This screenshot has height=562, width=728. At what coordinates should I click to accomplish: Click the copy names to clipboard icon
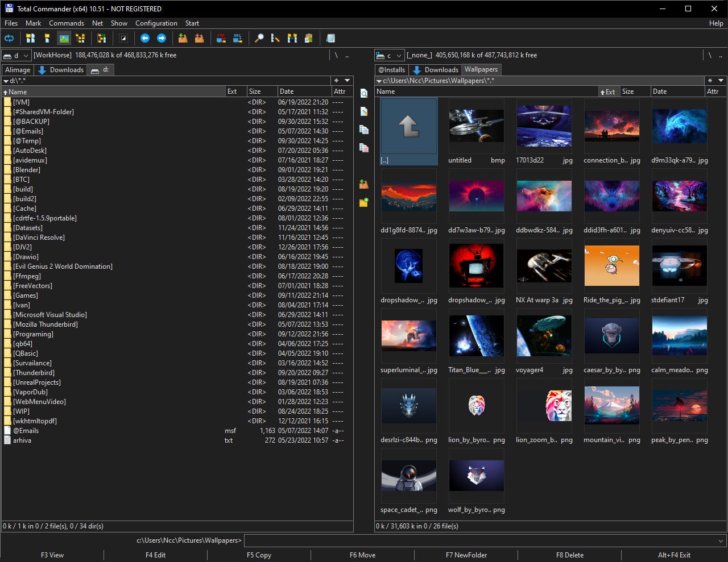coord(309,38)
